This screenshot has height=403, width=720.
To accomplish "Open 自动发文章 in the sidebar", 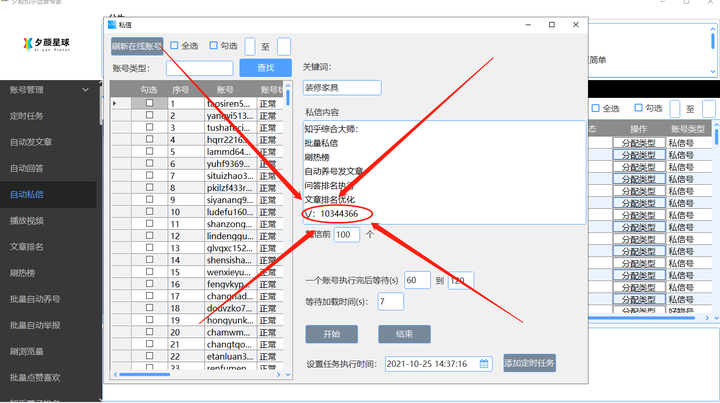I will (31, 142).
